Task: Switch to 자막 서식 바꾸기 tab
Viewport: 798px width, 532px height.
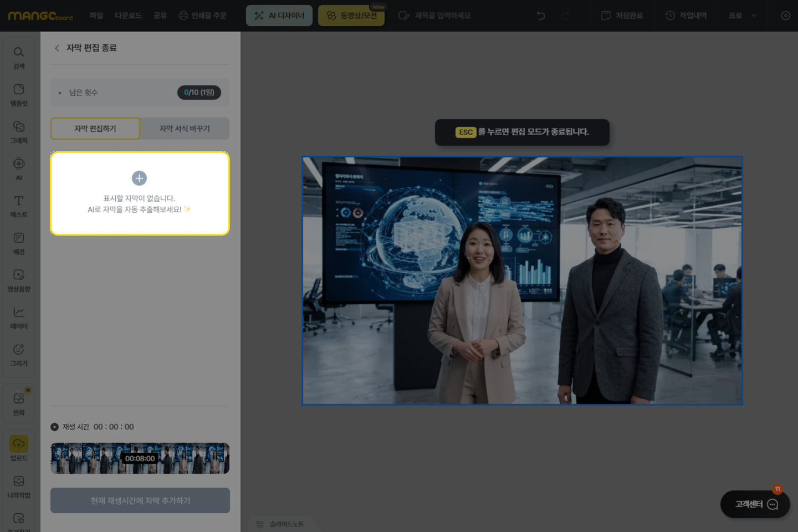Action: (185, 129)
